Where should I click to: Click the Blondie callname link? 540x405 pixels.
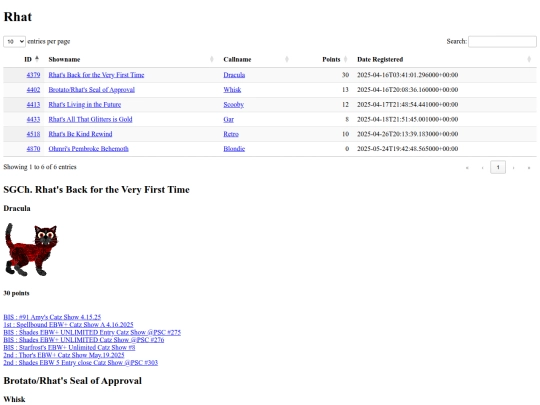(x=234, y=149)
